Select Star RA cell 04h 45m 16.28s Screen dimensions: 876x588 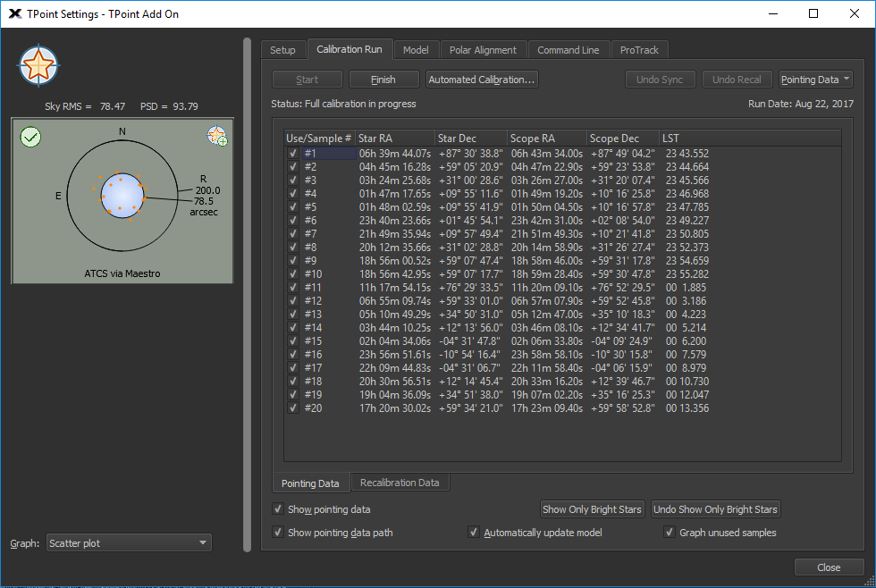[395, 166]
